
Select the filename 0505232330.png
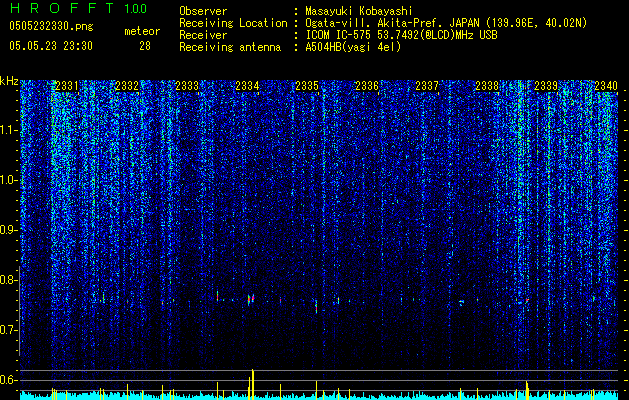pos(51,26)
